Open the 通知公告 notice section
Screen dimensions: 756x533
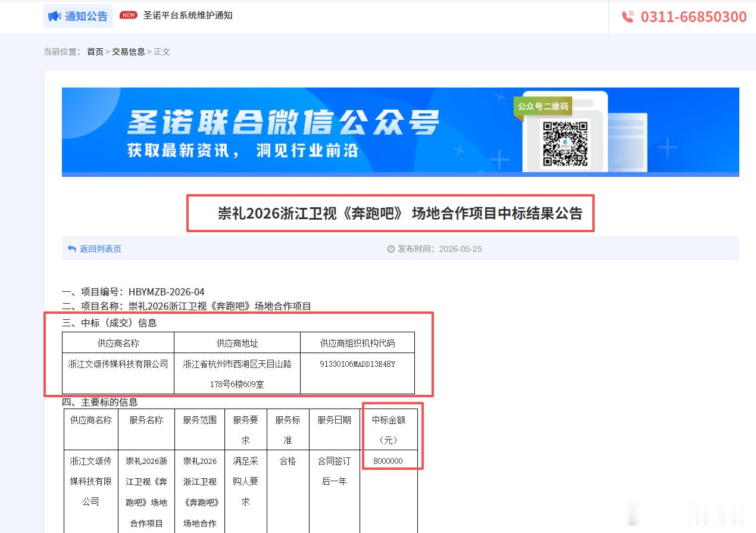click(78, 16)
